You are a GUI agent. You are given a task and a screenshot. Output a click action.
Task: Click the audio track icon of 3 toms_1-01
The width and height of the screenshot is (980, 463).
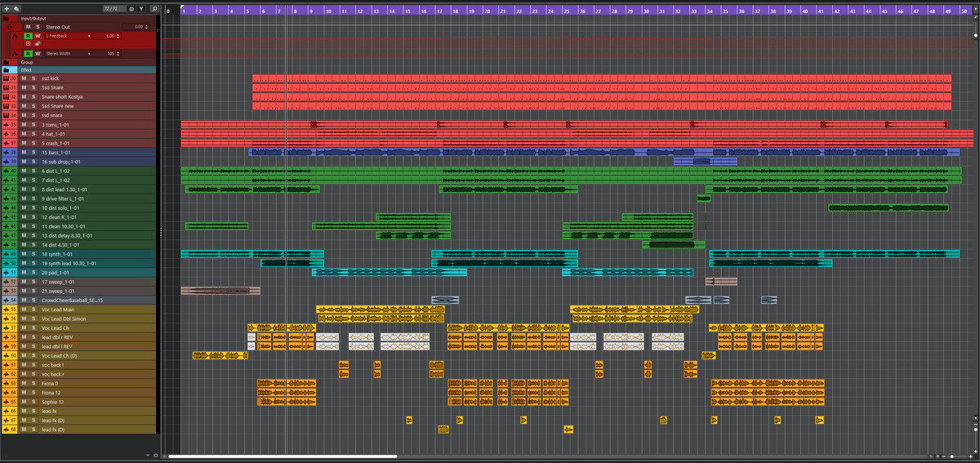pos(6,125)
